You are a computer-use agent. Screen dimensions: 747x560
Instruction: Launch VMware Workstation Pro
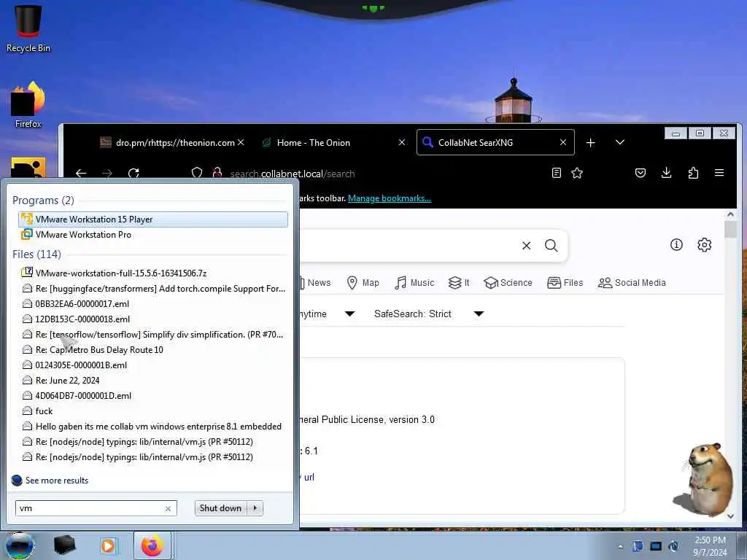click(x=153, y=234)
